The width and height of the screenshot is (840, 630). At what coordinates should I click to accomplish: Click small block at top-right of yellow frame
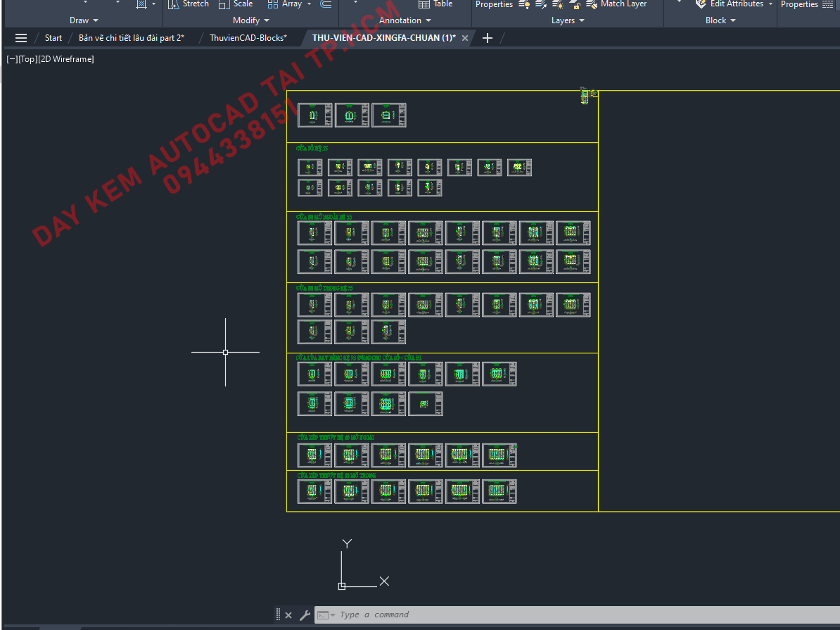(x=587, y=96)
